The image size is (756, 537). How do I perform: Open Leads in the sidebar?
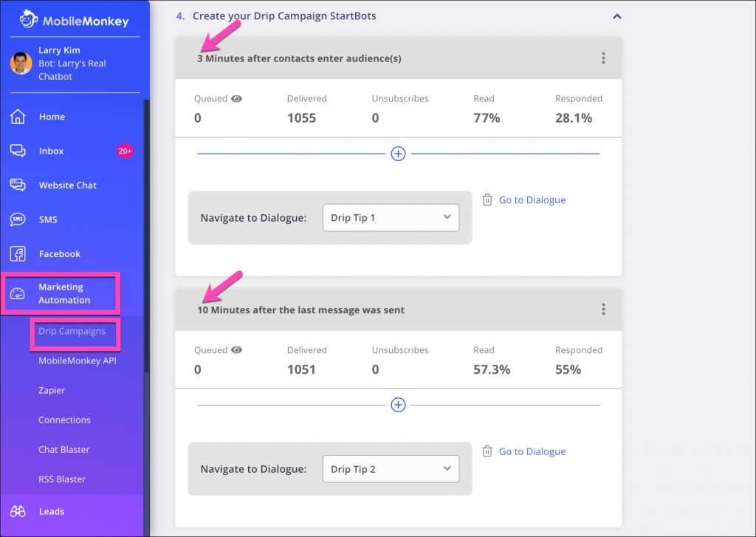[x=52, y=511]
